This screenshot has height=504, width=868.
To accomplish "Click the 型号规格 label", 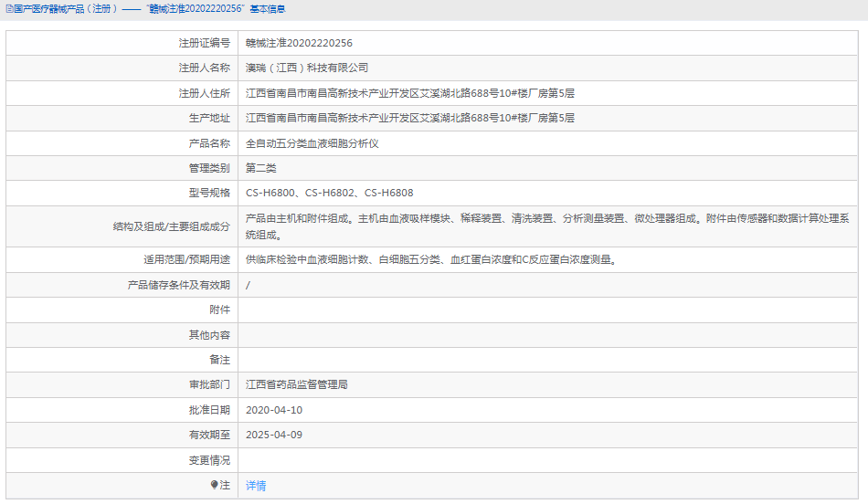I will [209, 193].
